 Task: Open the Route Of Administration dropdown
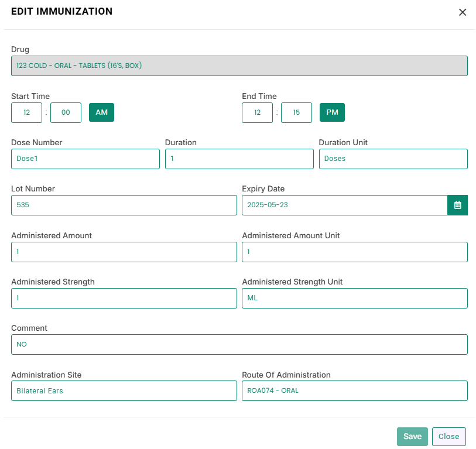[355, 390]
